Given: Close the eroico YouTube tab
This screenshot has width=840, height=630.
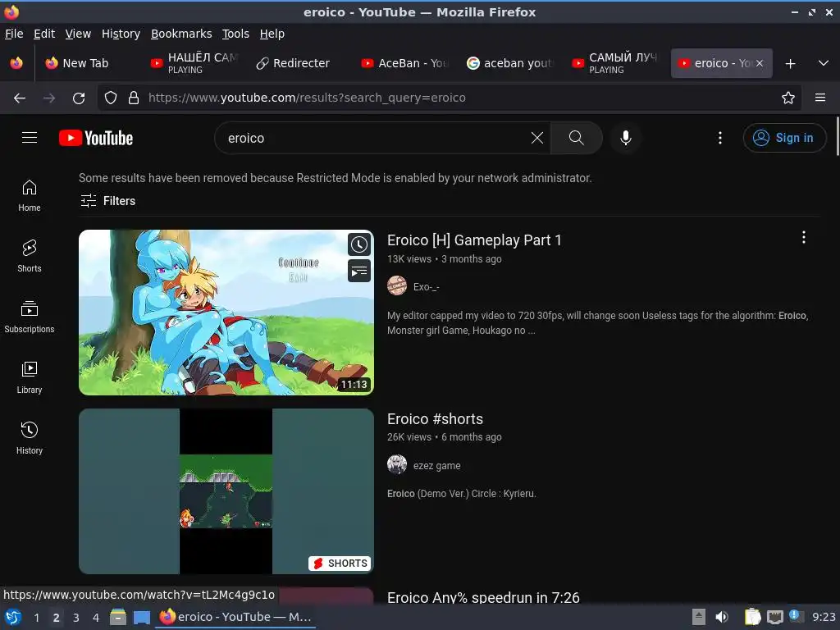Looking at the screenshot, I should click(x=760, y=63).
